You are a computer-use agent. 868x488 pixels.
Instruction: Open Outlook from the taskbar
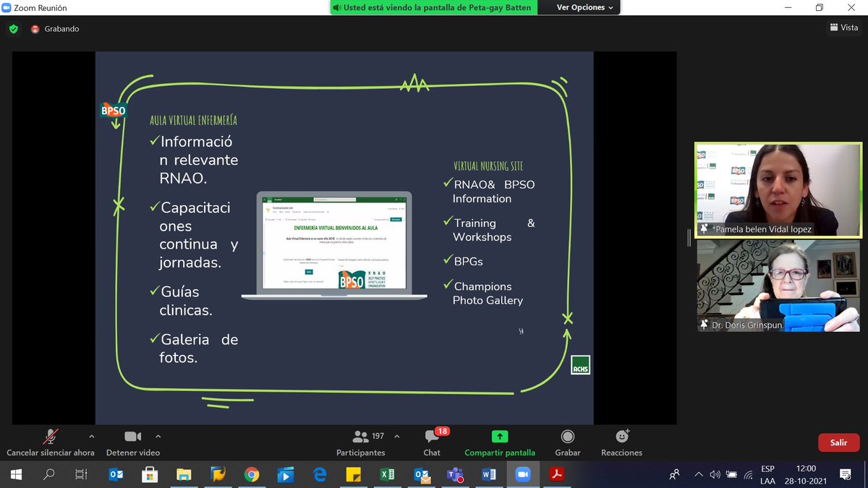(116, 474)
